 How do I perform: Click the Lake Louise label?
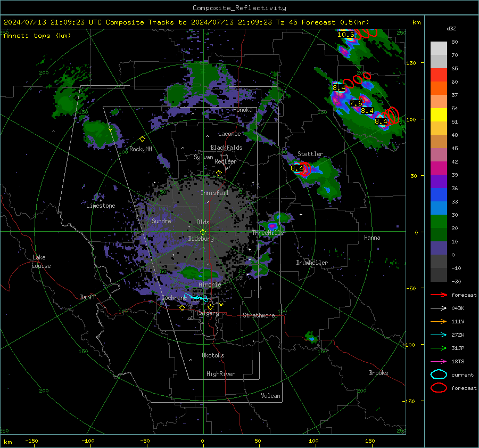click(42, 262)
